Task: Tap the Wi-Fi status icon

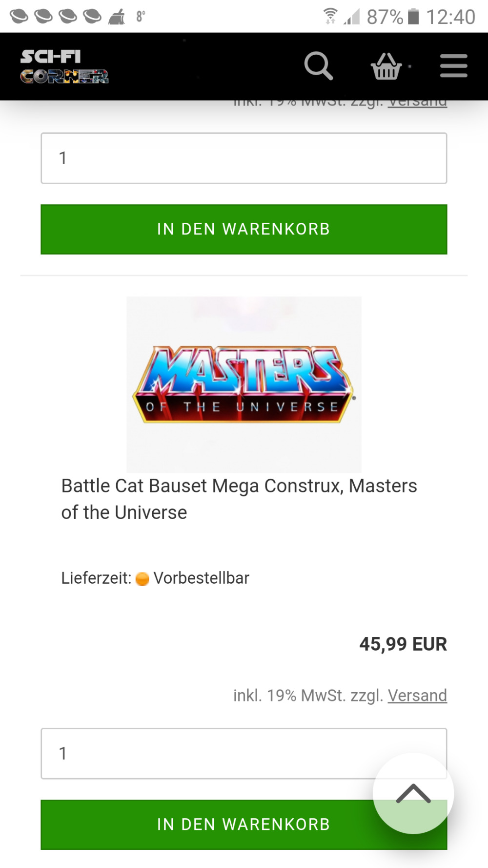Action: 330,16
